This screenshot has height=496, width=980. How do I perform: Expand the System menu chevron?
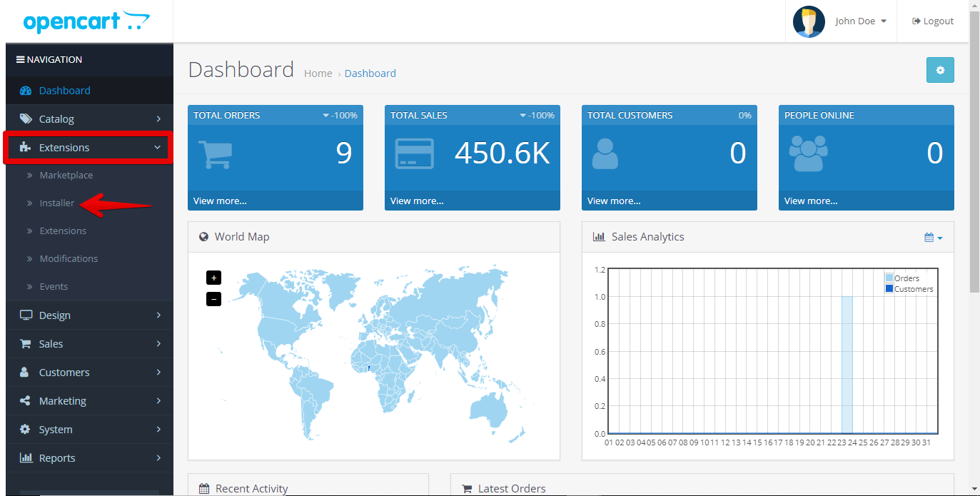pyautogui.click(x=158, y=430)
